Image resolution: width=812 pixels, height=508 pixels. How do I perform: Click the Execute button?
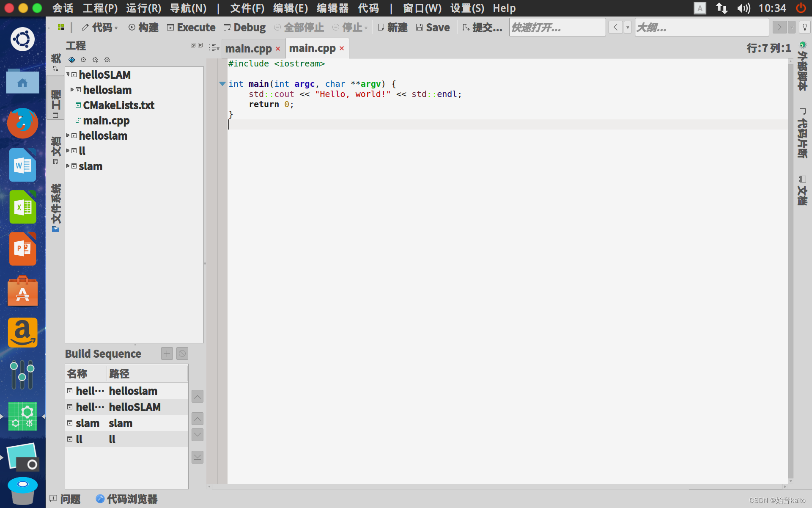click(191, 27)
